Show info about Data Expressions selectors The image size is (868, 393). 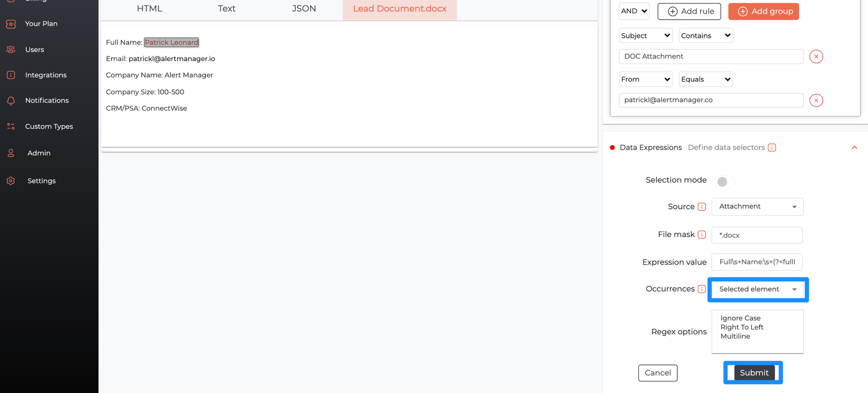click(772, 147)
